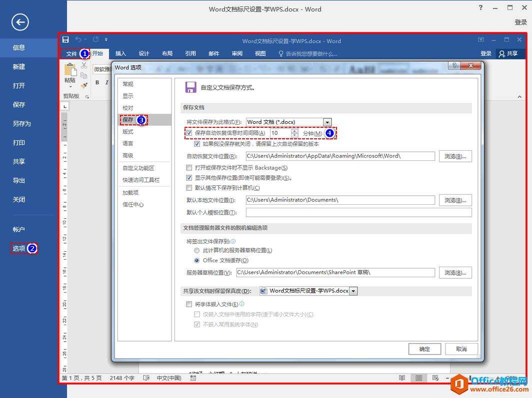Toggle Italic formatting

click(x=107, y=82)
